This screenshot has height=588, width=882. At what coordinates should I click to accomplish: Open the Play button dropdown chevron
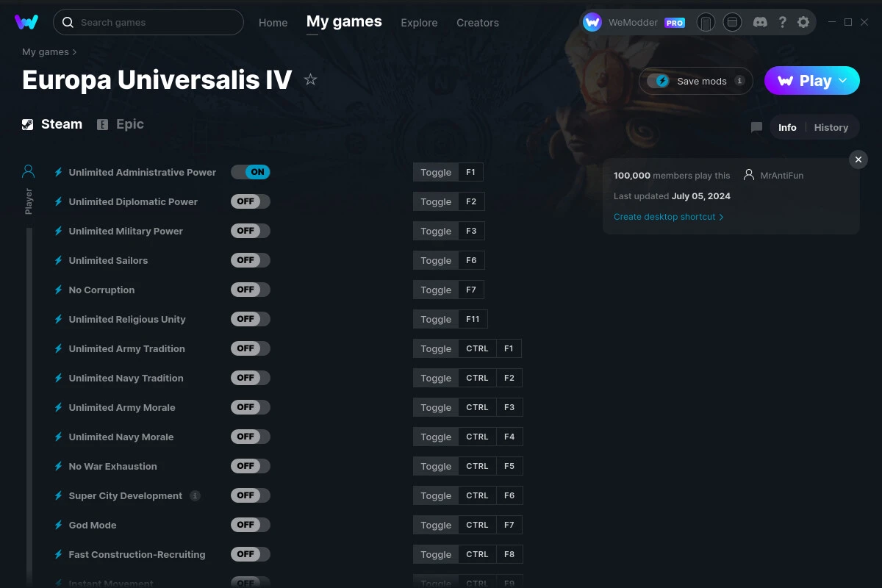[842, 81]
